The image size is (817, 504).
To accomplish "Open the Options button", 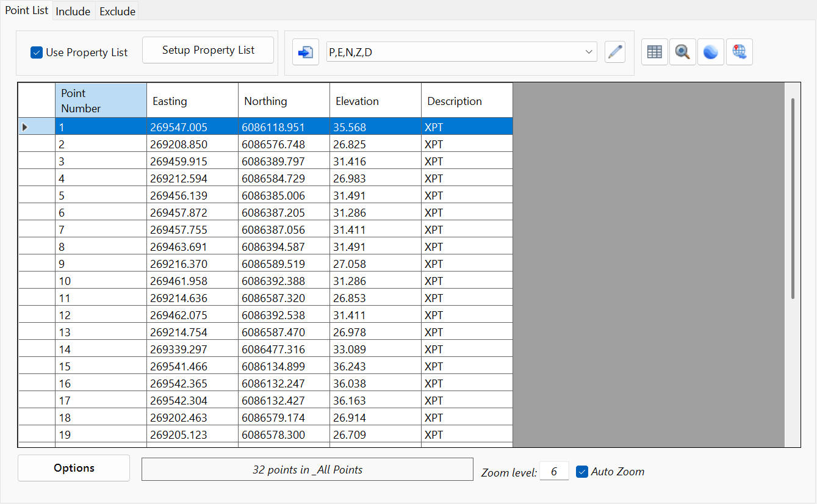I will (x=74, y=468).
